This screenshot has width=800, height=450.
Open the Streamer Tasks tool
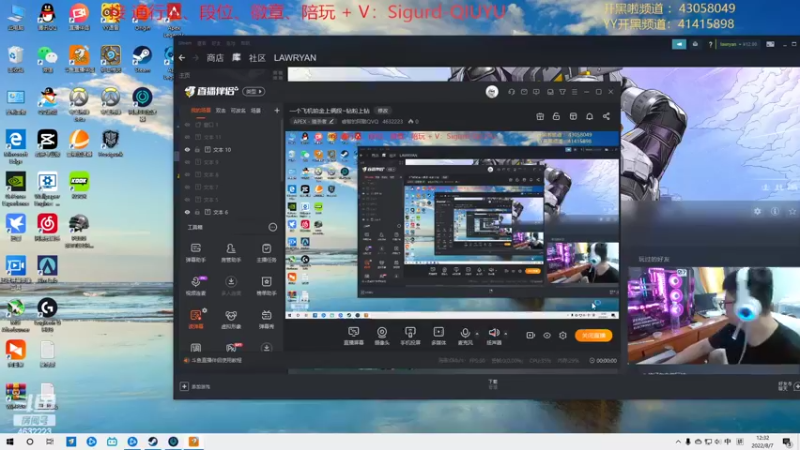coord(266,253)
